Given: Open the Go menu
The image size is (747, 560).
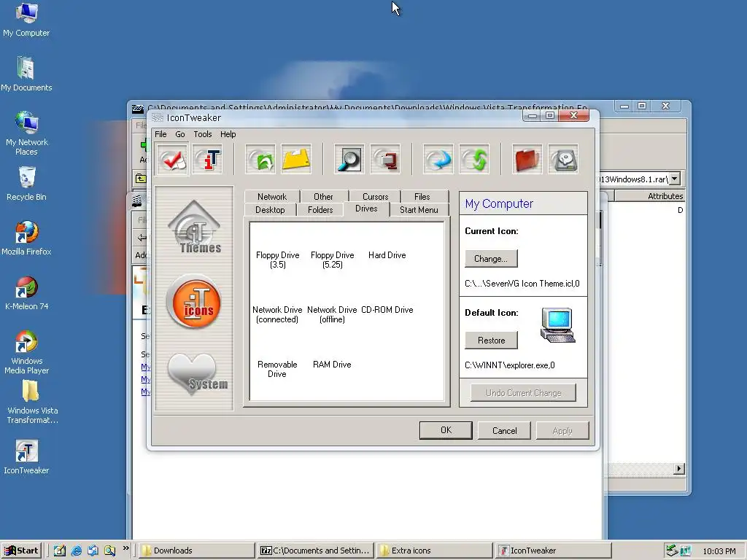Looking at the screenshot, I should (180, 134).
